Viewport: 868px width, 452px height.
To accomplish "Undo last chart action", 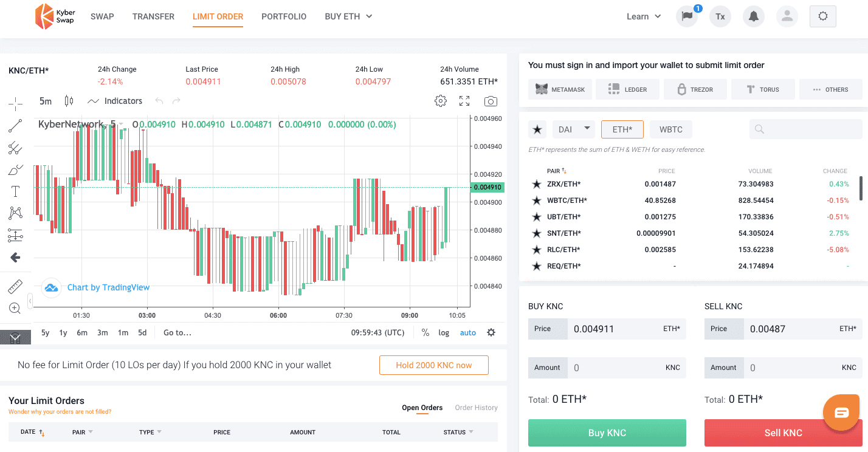I will 159,101.
